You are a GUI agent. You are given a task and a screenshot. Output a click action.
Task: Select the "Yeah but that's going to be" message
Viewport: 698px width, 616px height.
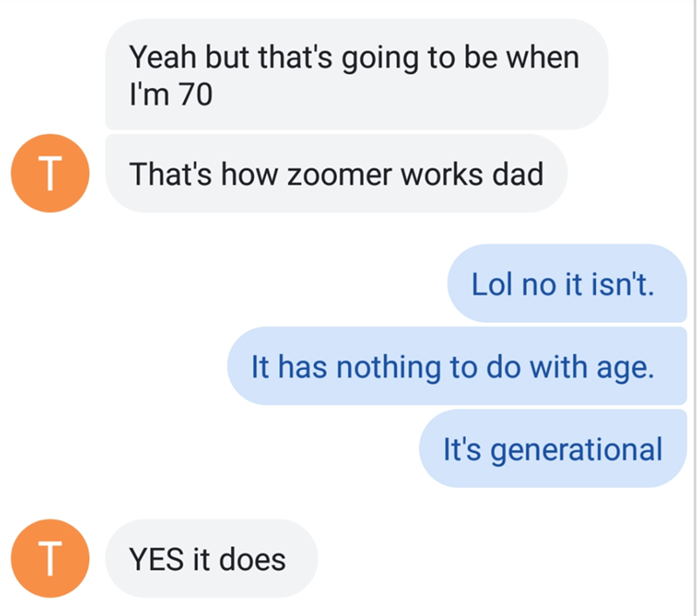pos(355,74)
